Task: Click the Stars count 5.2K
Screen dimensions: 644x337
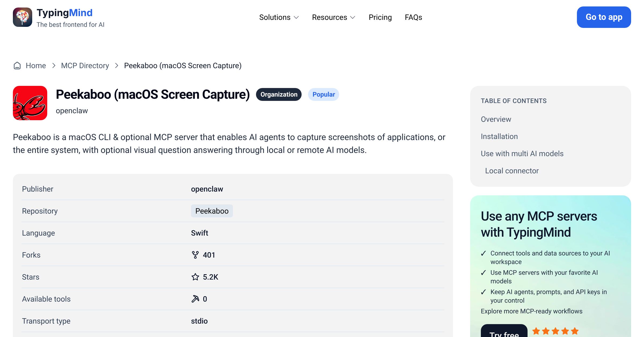Action: (211, 277)
